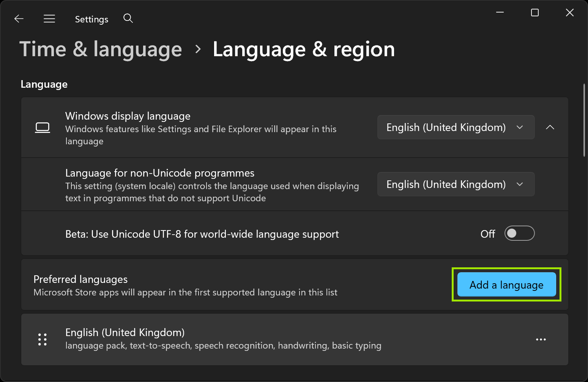Click the laptop display icon beside Windows display language
The width and height of the screenshot is (588, 382).
point(43,128)
